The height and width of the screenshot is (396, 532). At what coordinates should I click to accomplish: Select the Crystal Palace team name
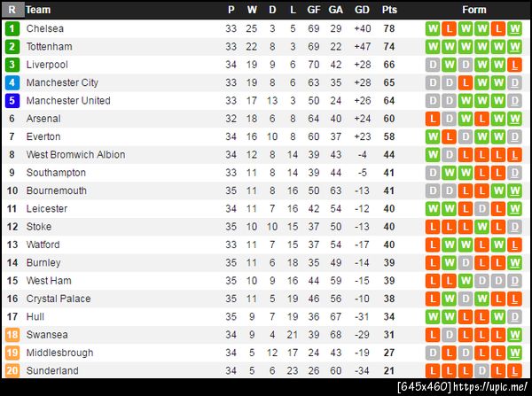pos(58,299)
